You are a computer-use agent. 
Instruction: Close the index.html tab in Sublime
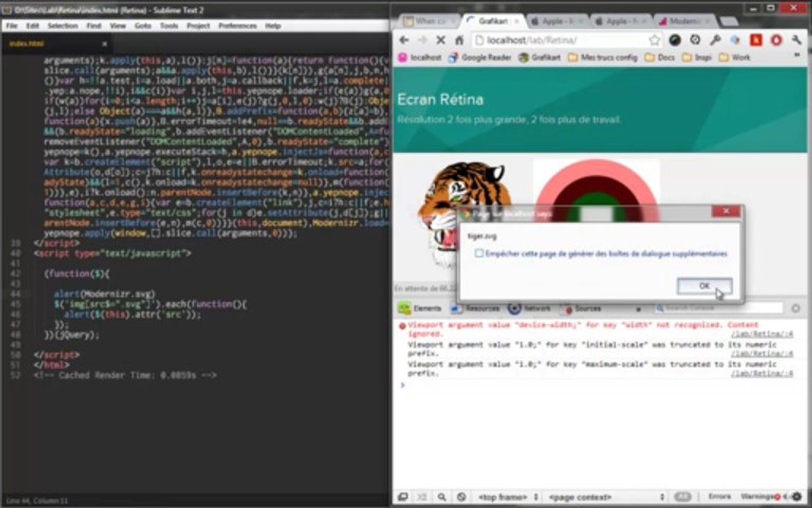[x=104, y=44]
